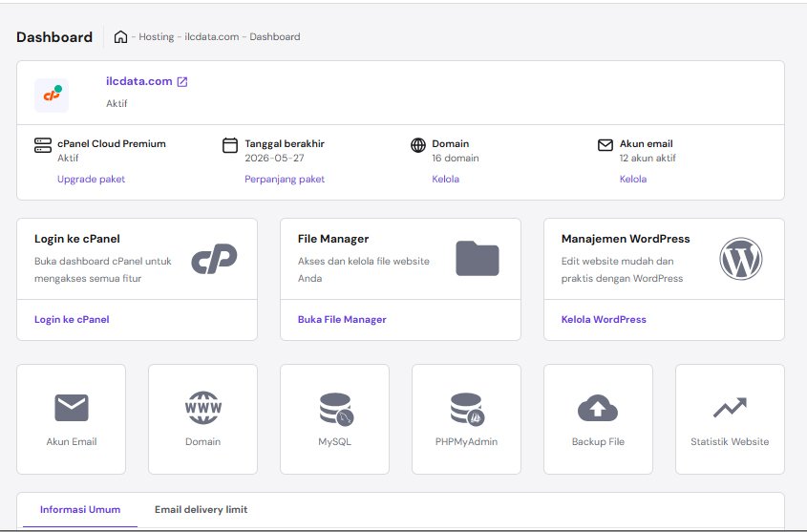Screen dimensions: 807x532
Task: Click the Kelola WordPress link
Action: pos(604,319)
